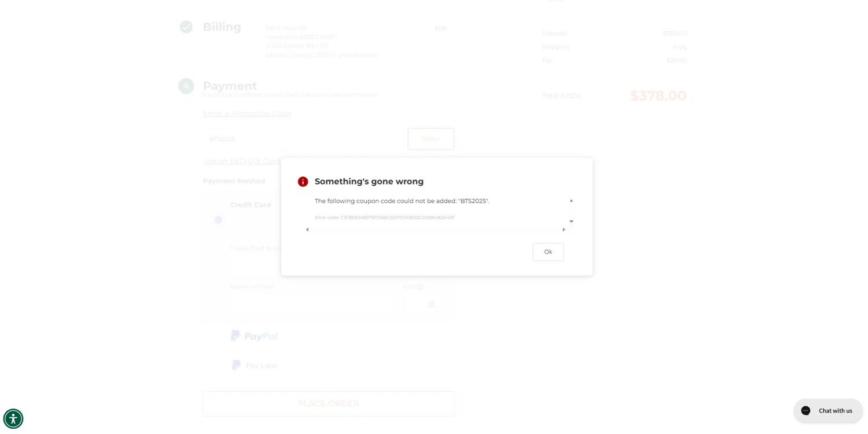Click the Shipping Free value
Viewport: 868px width, 434px height.
(x=680, y=47)
